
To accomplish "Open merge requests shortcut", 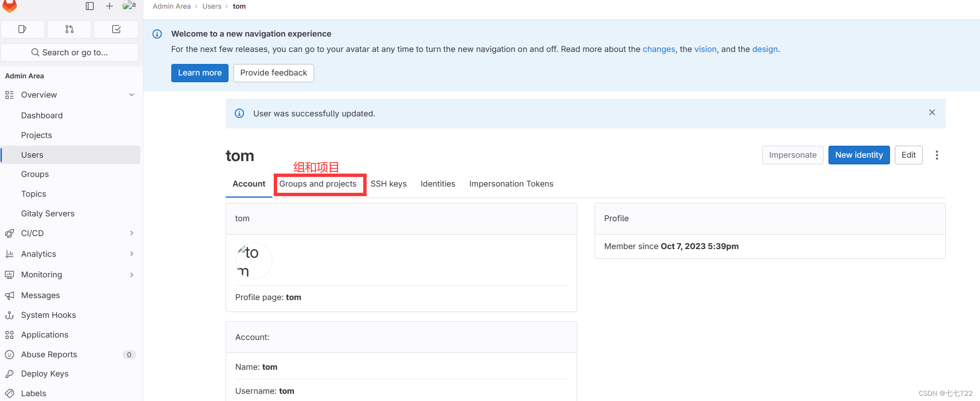I will point(69,29).
